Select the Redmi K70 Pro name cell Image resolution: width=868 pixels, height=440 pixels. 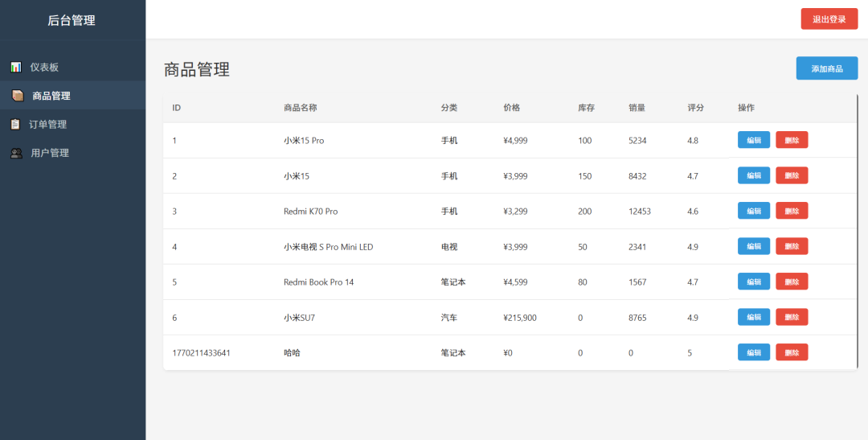pyautogui.click(x=310, y=211)
